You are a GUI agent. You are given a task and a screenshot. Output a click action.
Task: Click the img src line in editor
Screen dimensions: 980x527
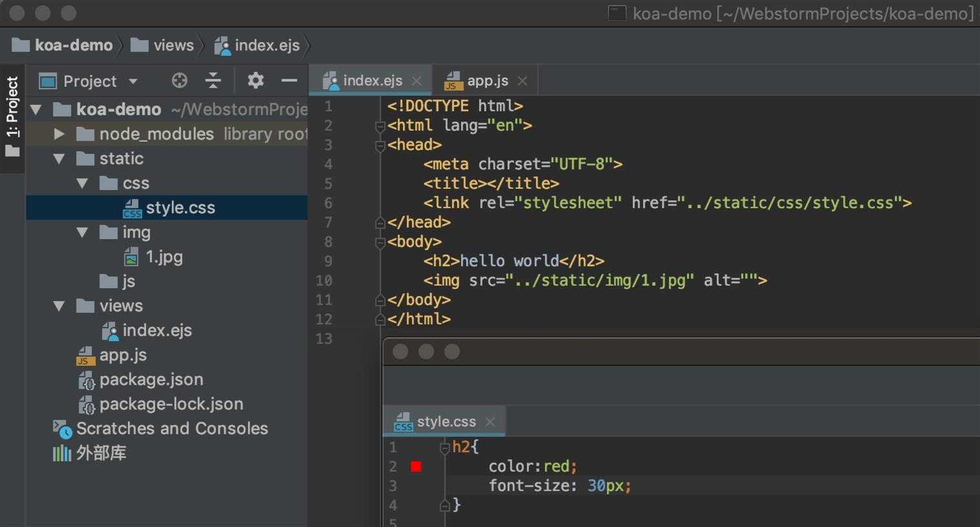595,280
